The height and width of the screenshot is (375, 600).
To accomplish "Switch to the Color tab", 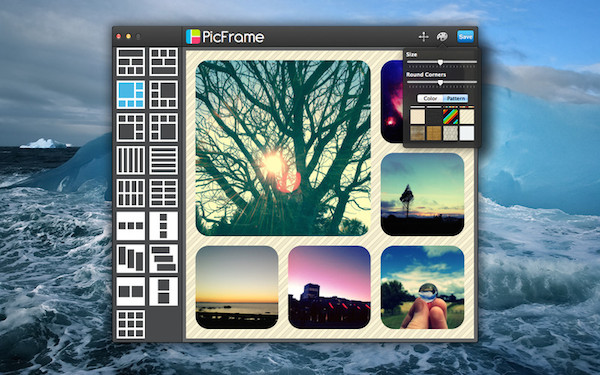I will (430, 98).
